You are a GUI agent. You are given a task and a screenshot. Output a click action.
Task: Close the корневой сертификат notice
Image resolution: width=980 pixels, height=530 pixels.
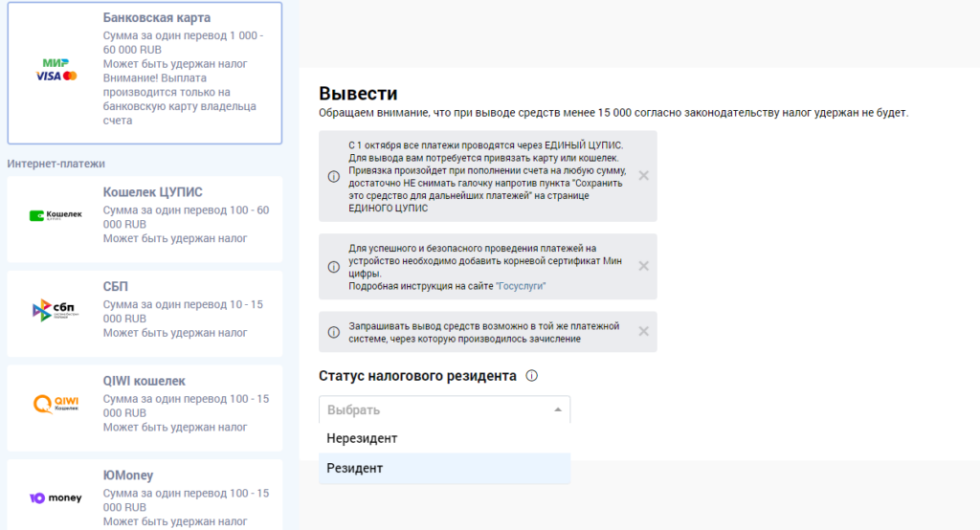[643, 266]
